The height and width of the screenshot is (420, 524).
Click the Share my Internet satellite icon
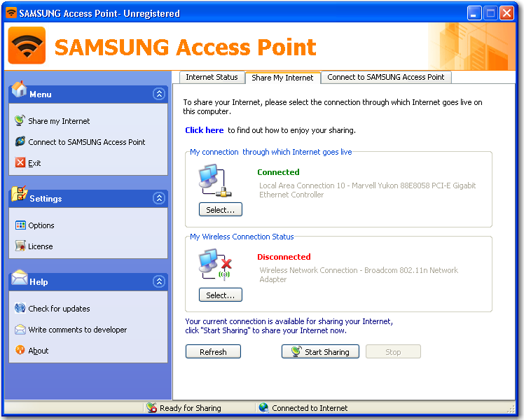[20, 120]
